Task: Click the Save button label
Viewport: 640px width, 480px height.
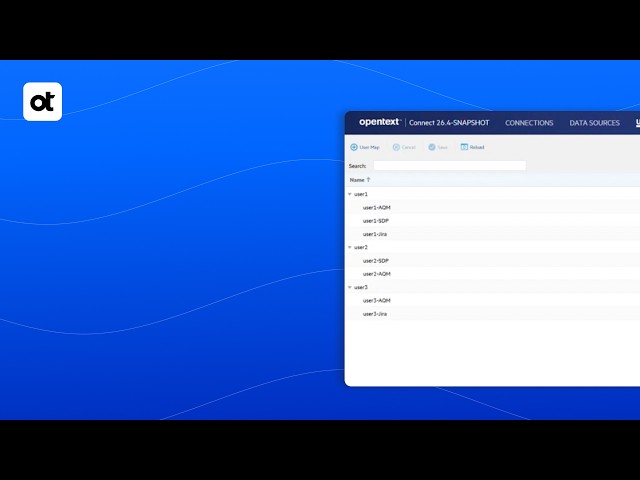Action: click(442, 147)
